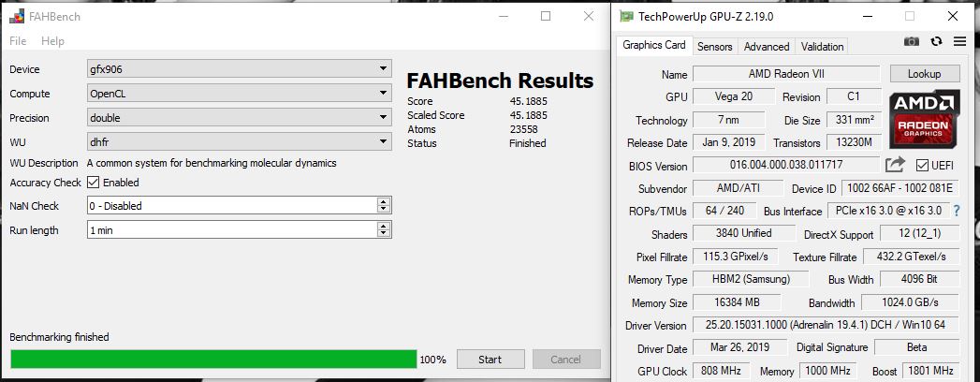Image resolution: width=980 pixels, height=382 pixels.
Task: Open the File menu in FAHBench
Action: click(18, 40)
